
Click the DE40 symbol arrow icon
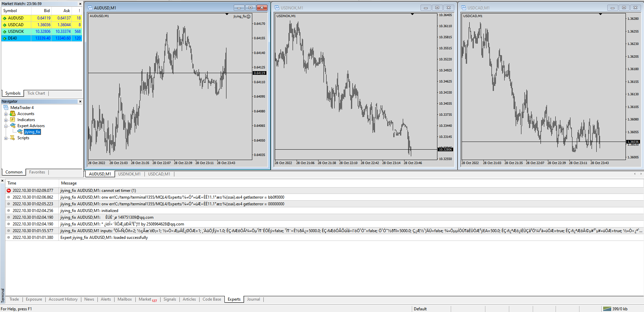click(5, 38)
